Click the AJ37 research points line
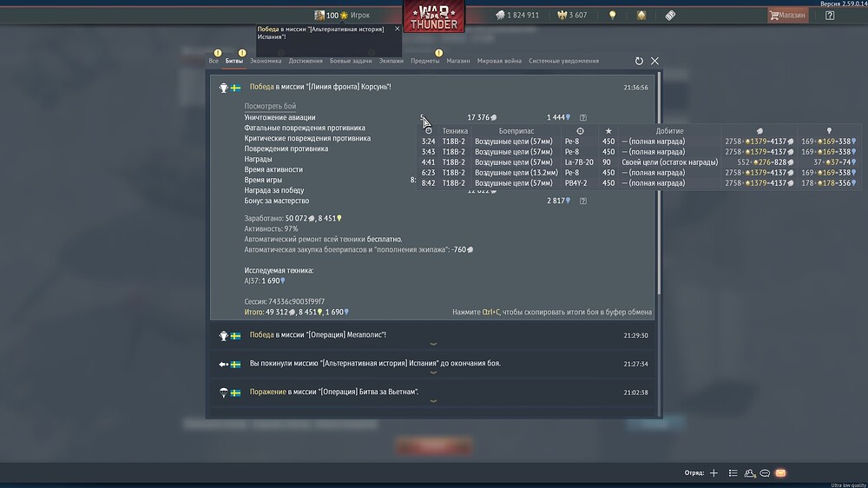 point(265,280)
